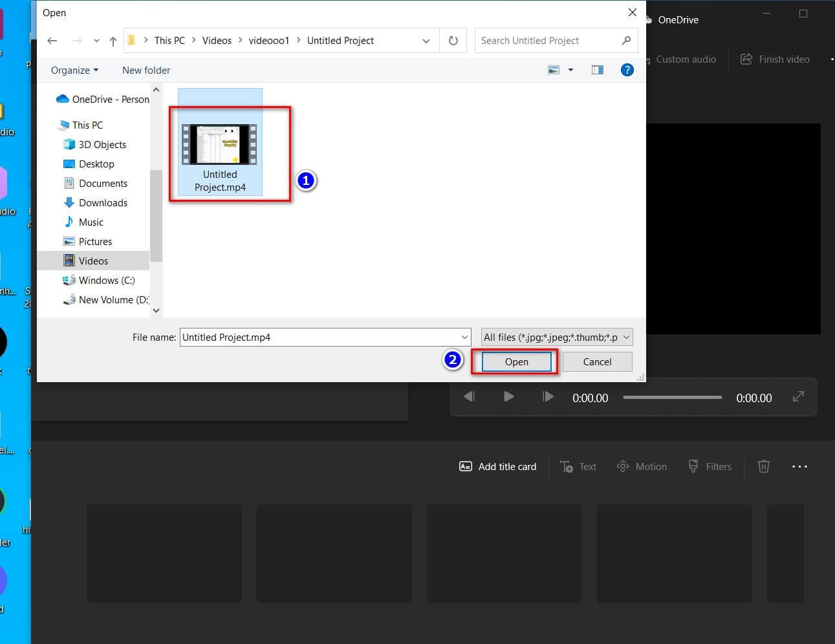Click videooo1 in the address breadcrumb
The height and width of the screenshot is (644, 835).
[x=269, y=41]
